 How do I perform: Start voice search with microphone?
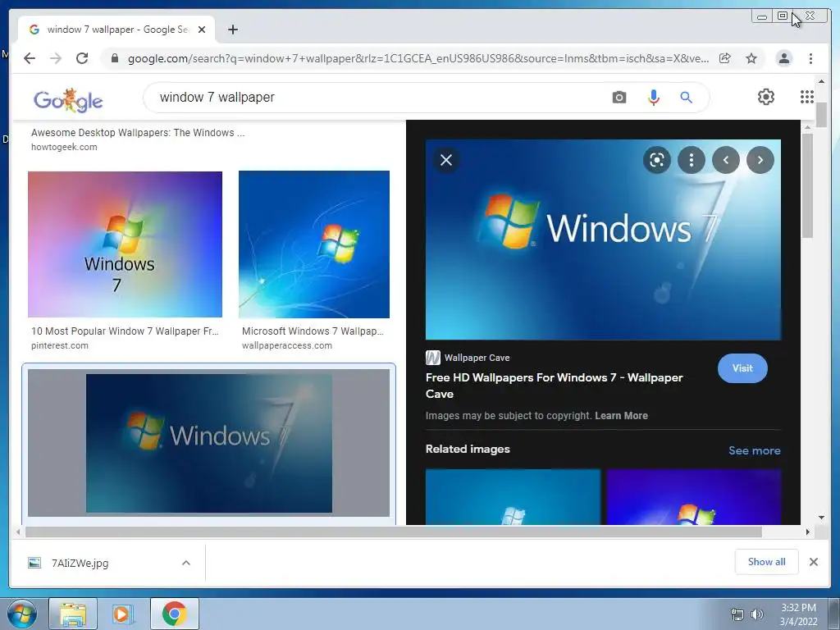click(654, 98)
